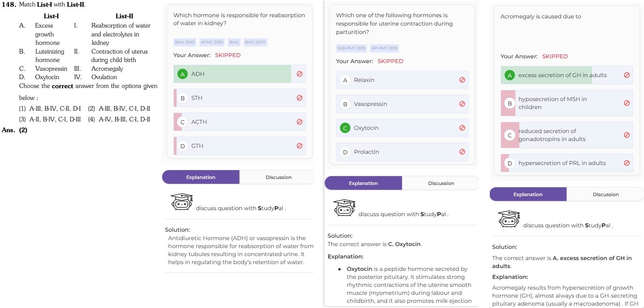Click the strike-out icon beside Prolactin option

(462, 152)
